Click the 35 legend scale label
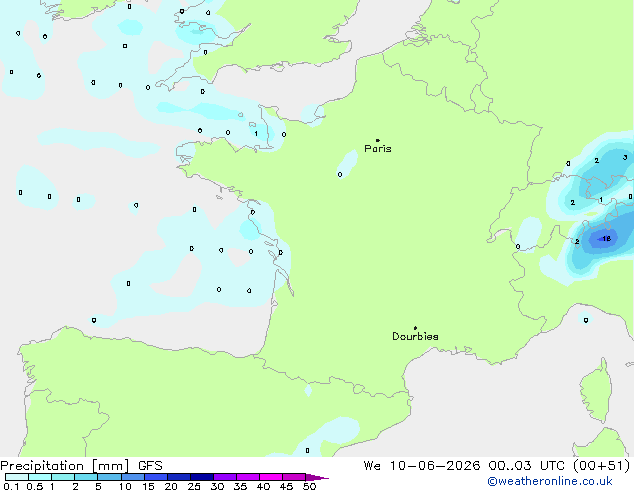Image resolution: width=634 pixels, height=490 pixels. click(240, 486)
